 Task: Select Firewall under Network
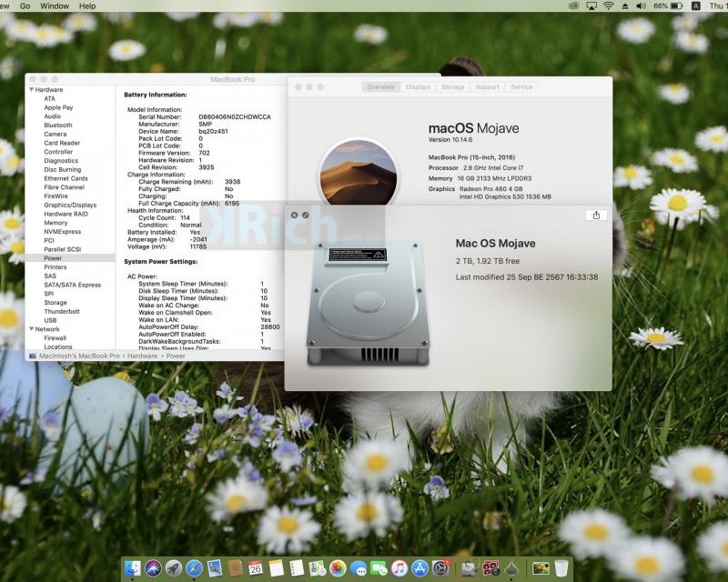coord(55,338)
